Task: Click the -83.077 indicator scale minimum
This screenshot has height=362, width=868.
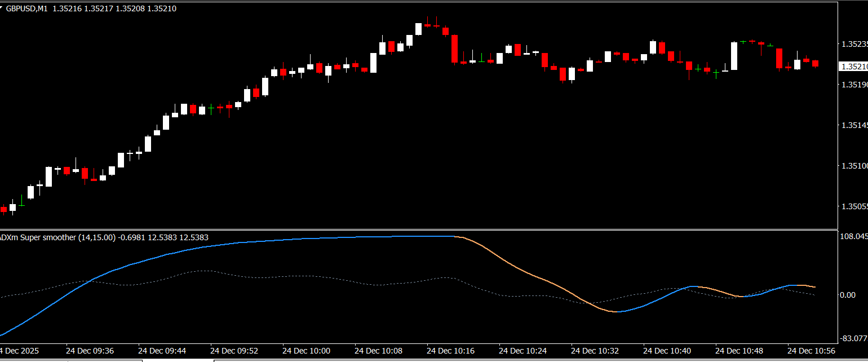Action: pyautogui.click(x=853, y=339)
